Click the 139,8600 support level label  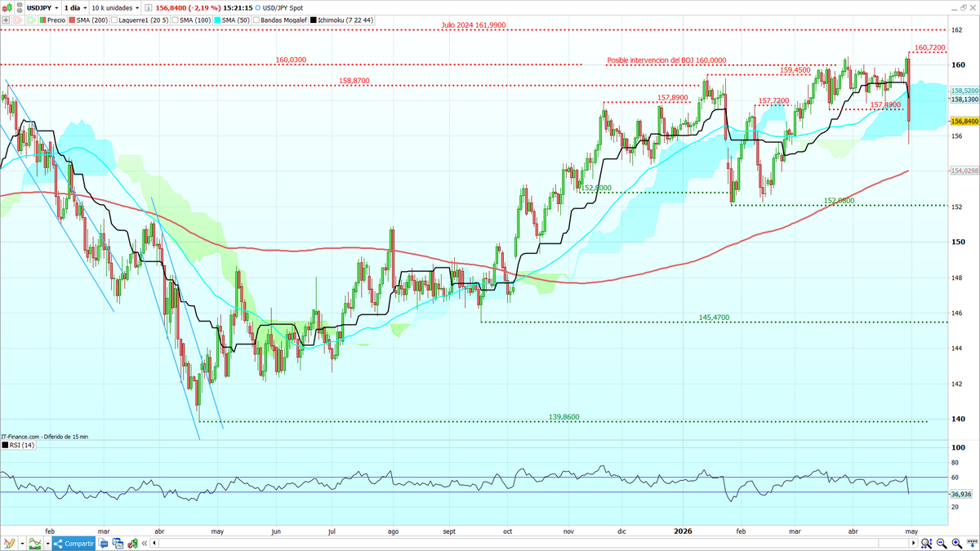(565, 416)
